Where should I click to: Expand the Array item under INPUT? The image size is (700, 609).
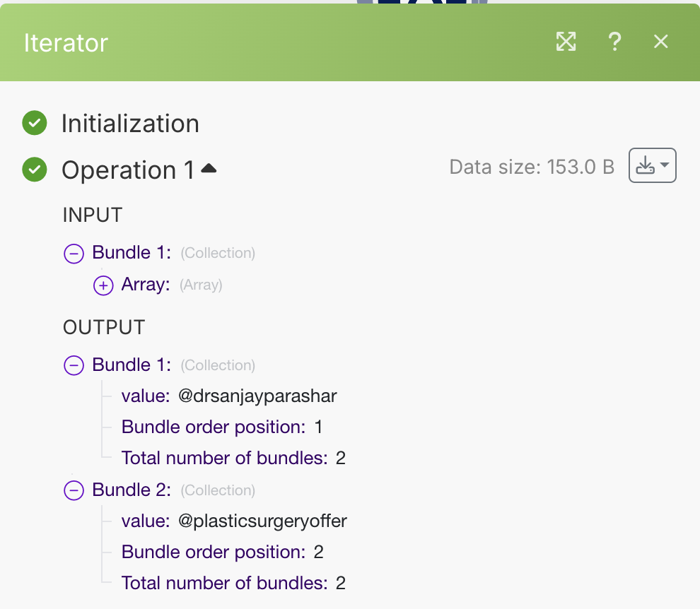click(x=103, y=285)
